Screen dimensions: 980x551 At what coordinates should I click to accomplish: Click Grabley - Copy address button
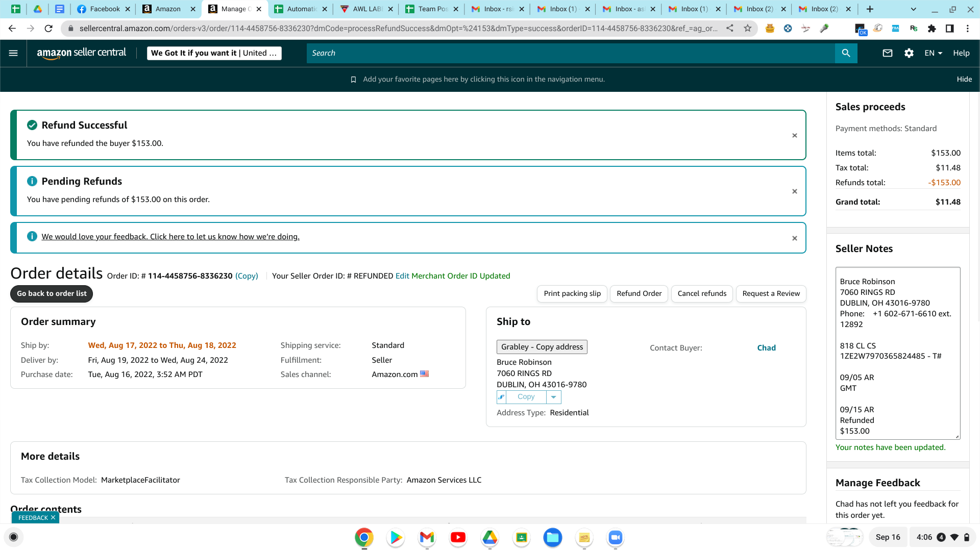click(x=542, y=347)
